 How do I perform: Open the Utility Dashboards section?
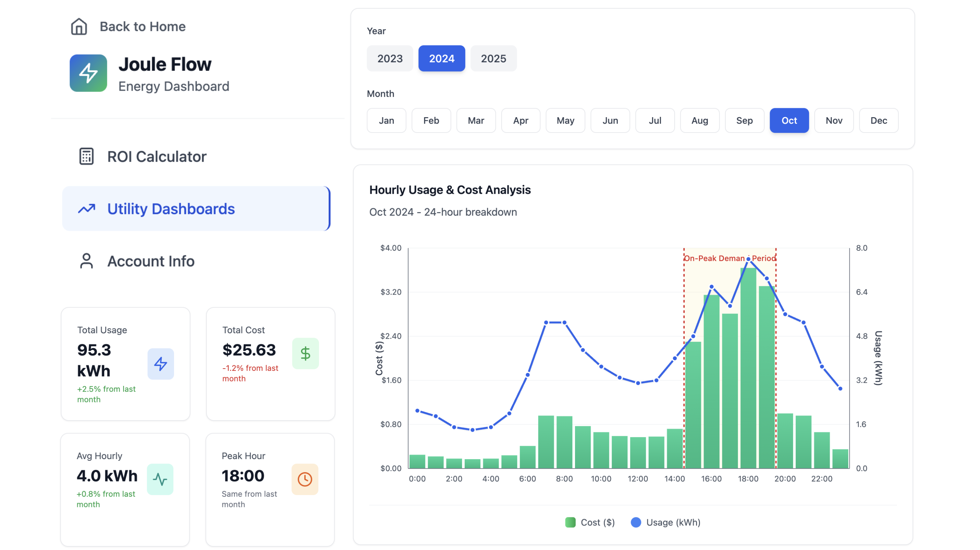171,209
